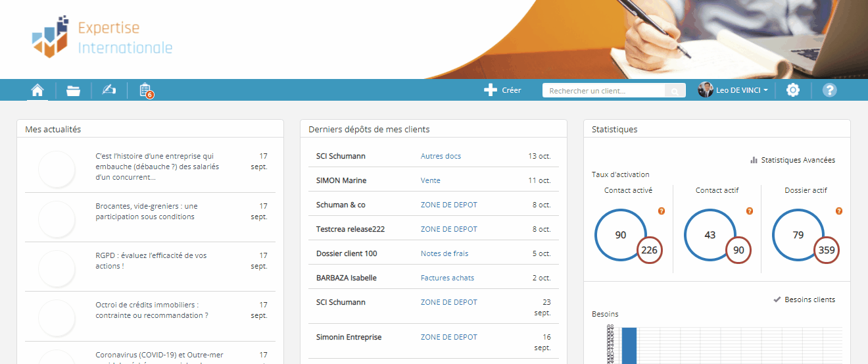Viewport: 868px width, 364px height.
Task: Open Autres docs for SCI Schumann
Action: tap(441, 156)
